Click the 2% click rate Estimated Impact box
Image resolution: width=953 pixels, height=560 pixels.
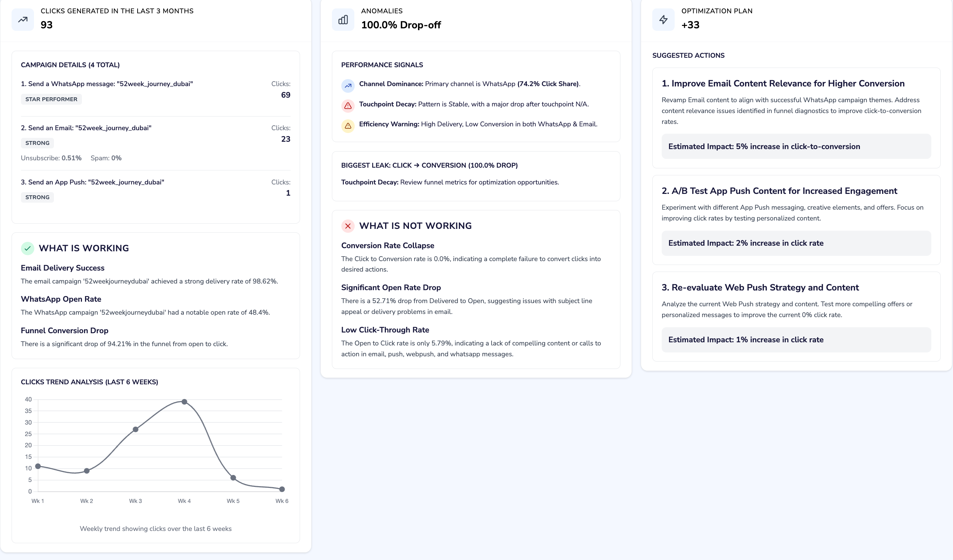(x=796, y=243)
